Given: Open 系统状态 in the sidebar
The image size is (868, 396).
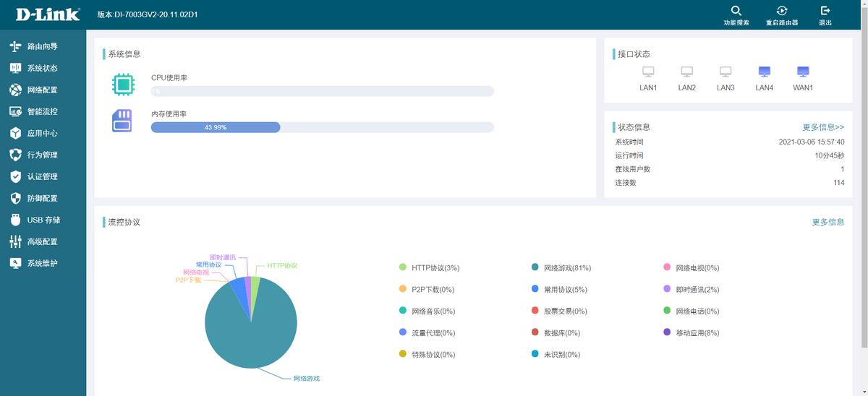Looking at the screenshot, I should (x=43, y=68).
